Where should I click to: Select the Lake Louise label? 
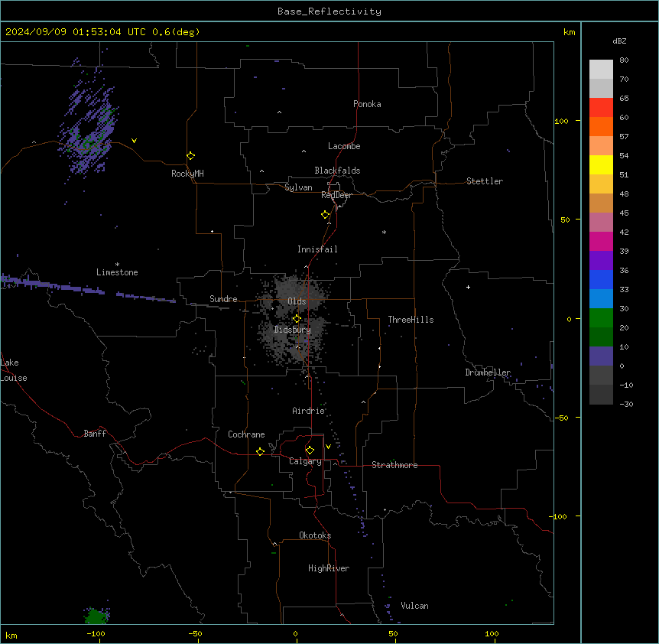pos(12,370)
